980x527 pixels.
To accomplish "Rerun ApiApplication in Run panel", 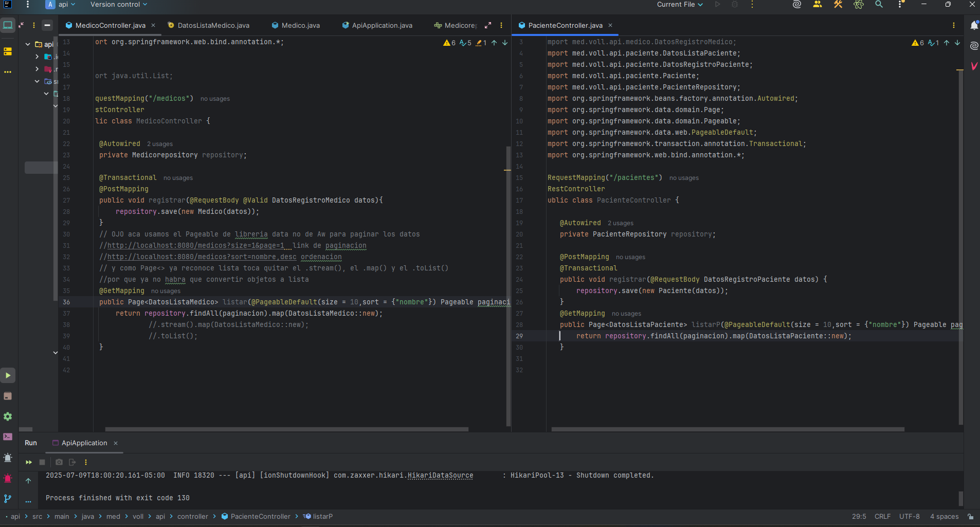I will click(x=29, y=462).
